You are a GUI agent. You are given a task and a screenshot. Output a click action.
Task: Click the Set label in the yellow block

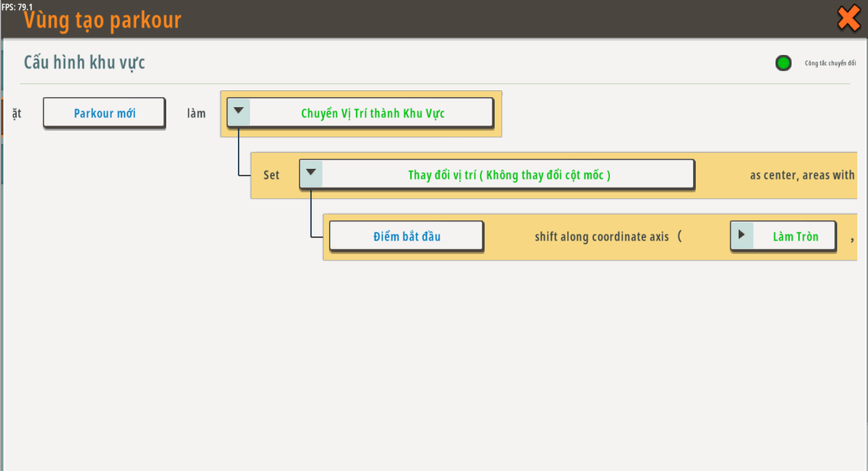[271, 175]
